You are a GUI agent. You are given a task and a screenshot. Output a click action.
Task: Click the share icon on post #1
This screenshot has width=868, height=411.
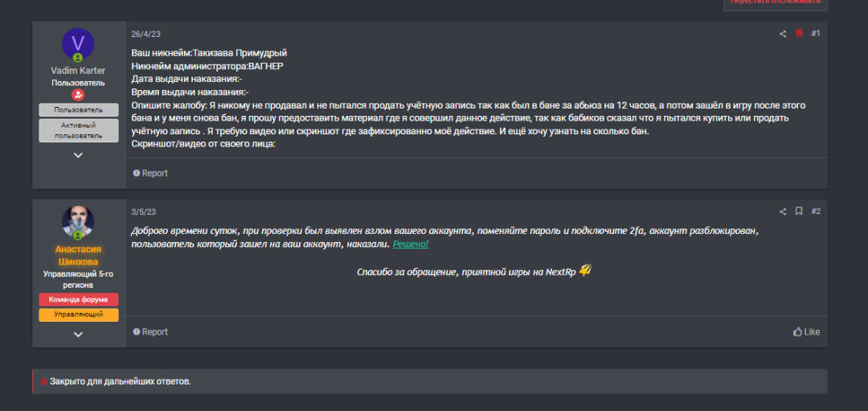[783, 34]
